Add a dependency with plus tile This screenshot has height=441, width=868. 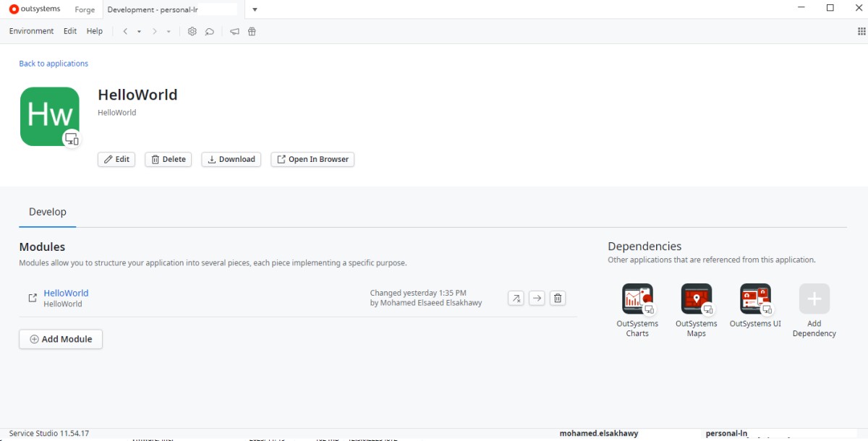coord(814,310)
